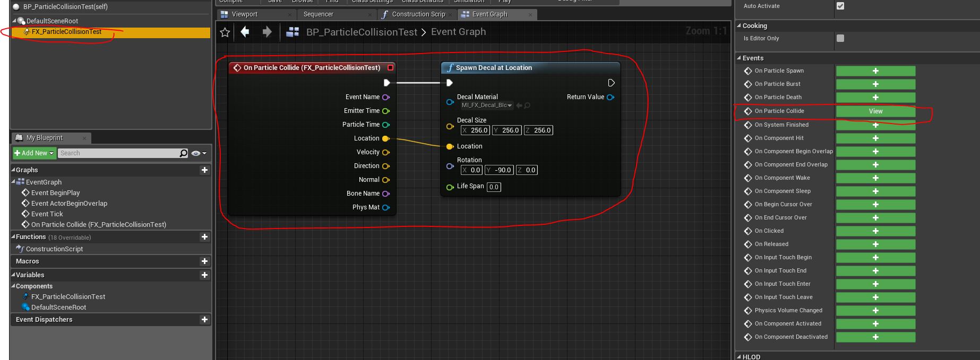Add a new function with the plus icon
980x360 pixels.
[204, 237]
